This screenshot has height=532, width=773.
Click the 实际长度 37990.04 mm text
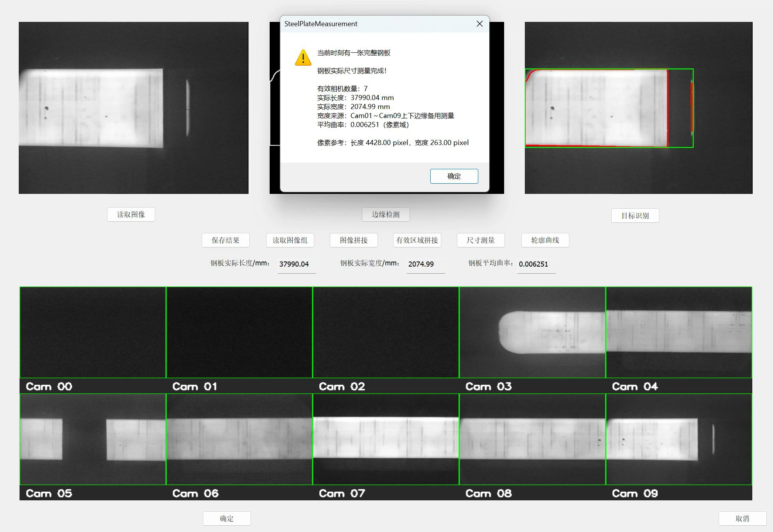[356, 98]
